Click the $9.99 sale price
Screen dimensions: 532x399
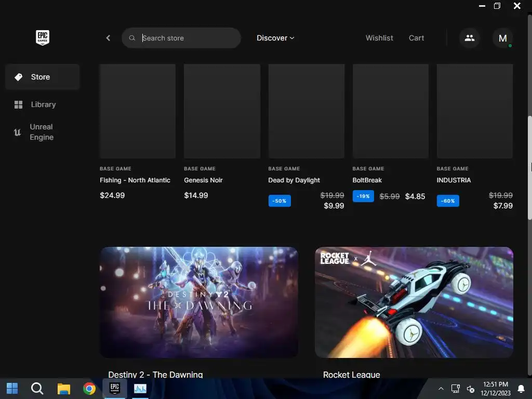click(334, 206)
